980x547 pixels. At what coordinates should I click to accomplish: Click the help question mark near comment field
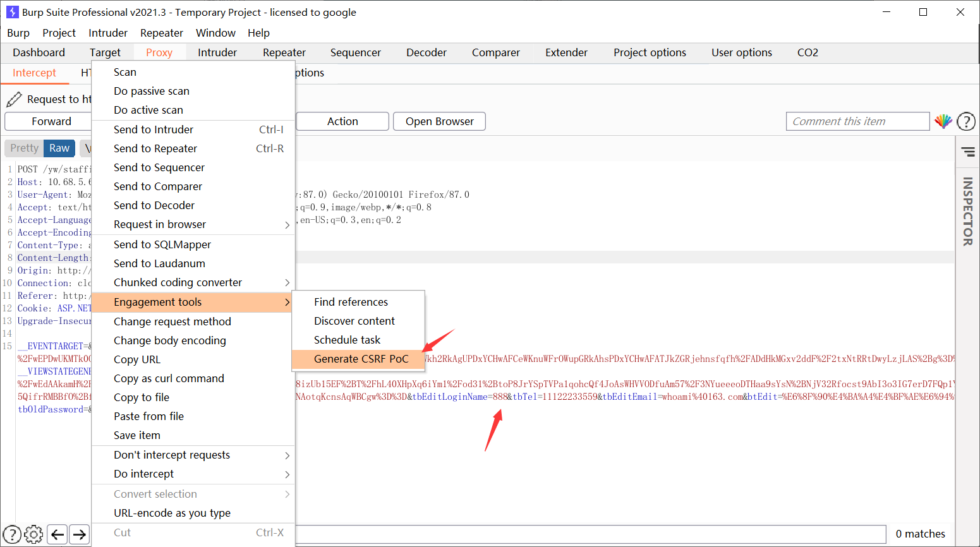point(966,121)
